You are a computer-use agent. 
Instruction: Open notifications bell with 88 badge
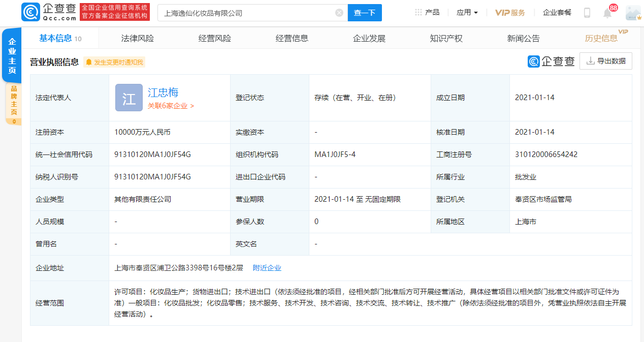pyautogui.click(x=608, y=12)
